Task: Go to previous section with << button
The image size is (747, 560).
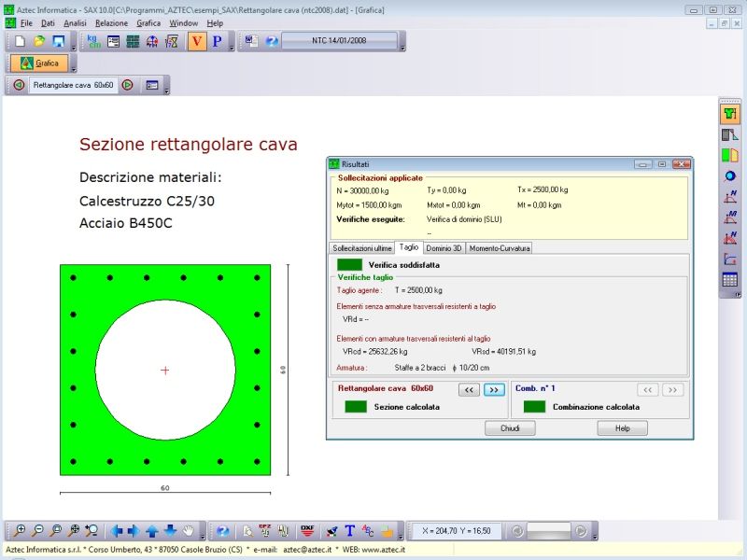Action: pos(469,390)
